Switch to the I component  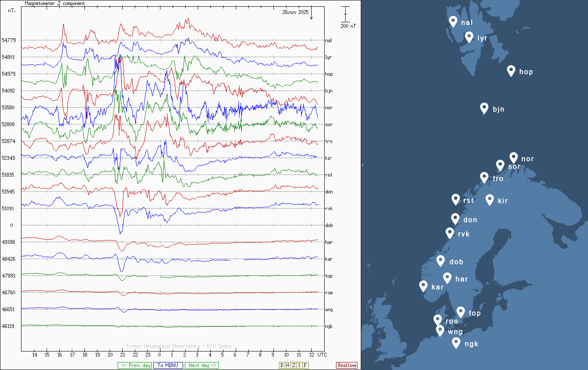(299, 365)
